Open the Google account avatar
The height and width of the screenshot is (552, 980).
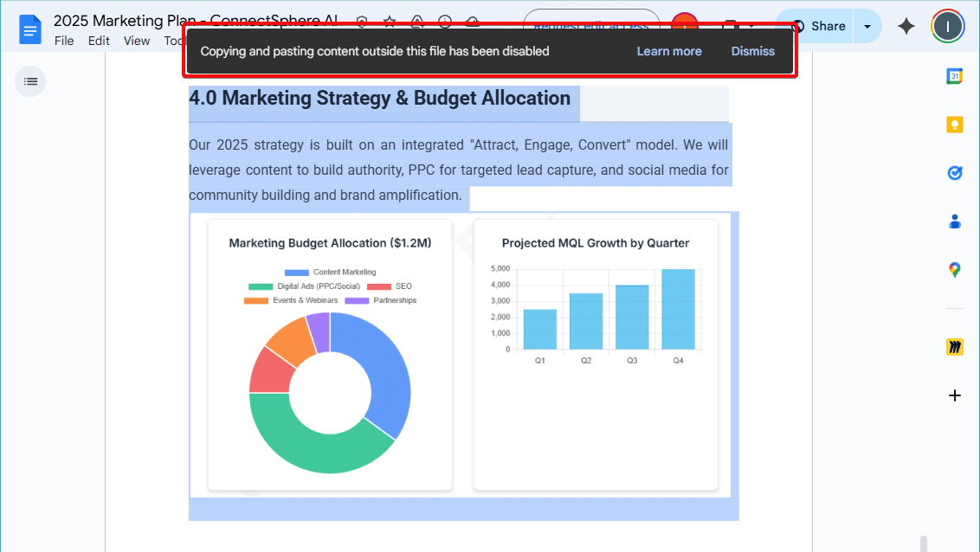pyautogui.click(x=947, y=26)
